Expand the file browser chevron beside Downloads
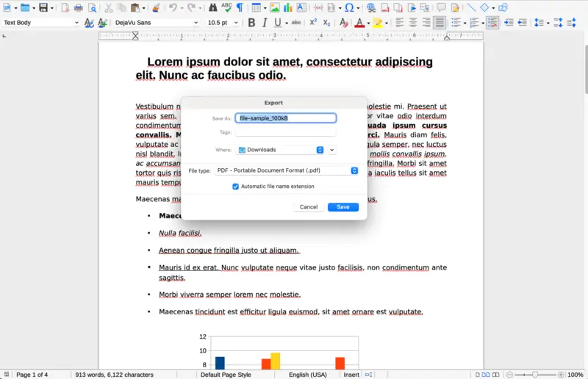588x379 pixels. click(332, 150)
